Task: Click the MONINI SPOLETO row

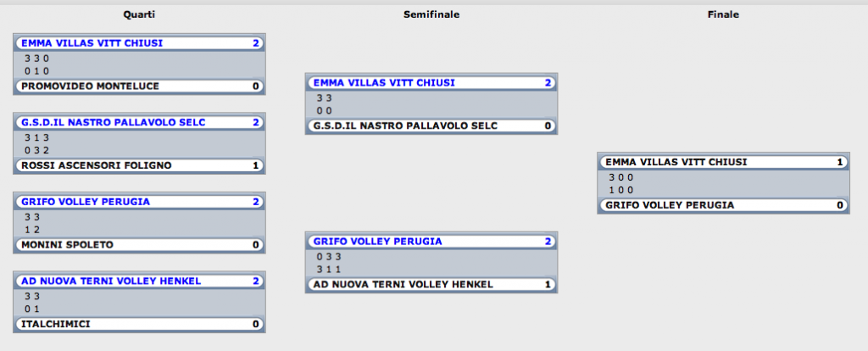Action: 140,245
